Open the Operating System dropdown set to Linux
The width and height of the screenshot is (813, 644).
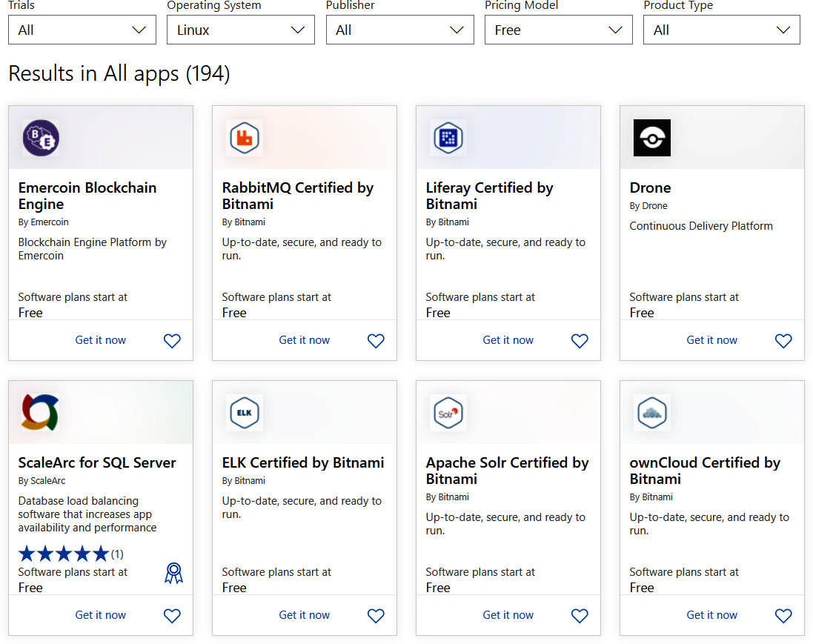pyautogui.click(x=241, y=30)
